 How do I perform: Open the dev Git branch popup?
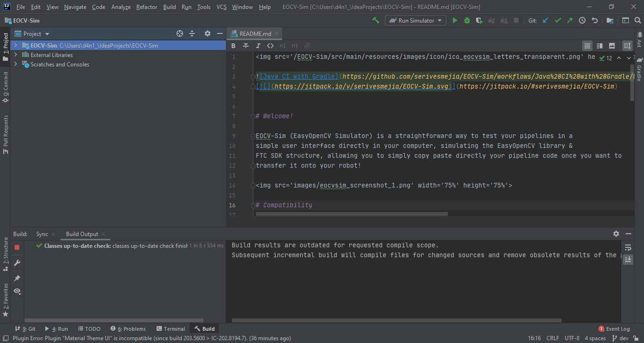click(x=620, y=338)
